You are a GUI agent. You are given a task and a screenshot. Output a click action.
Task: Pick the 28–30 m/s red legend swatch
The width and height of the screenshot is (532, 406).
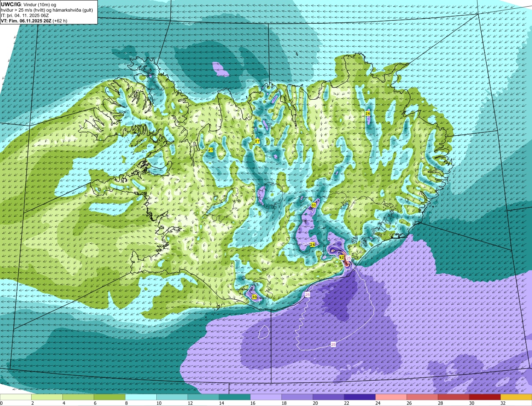point(453,397)
